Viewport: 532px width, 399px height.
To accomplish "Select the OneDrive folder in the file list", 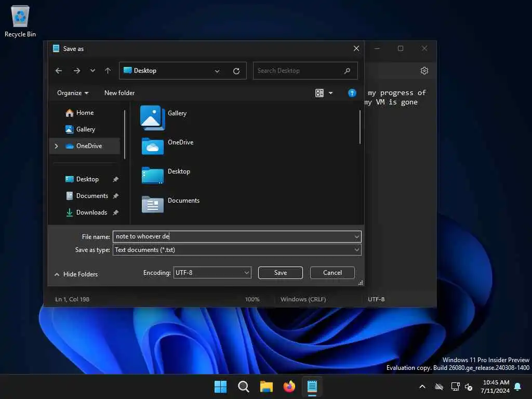I will 168,146.
